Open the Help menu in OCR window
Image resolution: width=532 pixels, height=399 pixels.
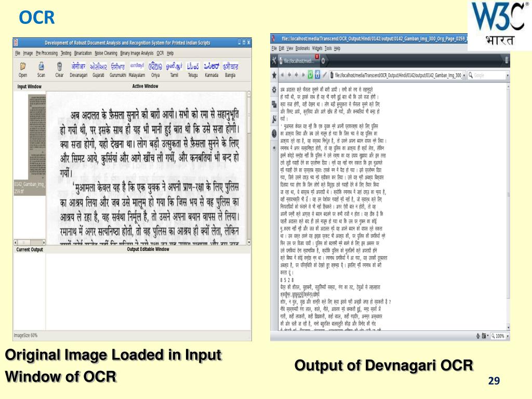click(x=170, y=54)
